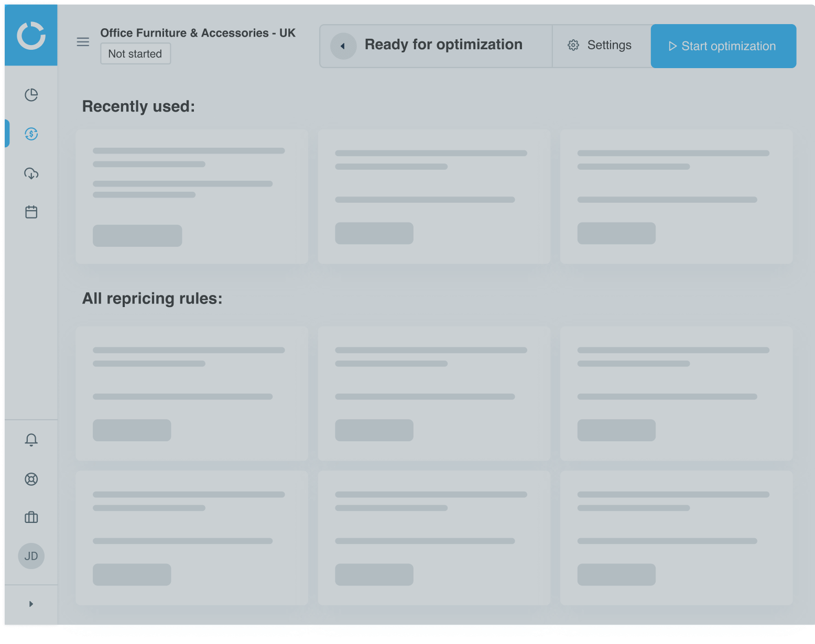Screen dimensions: 815x644
Task: Open Settings
Action: click(x=600, y=46)
